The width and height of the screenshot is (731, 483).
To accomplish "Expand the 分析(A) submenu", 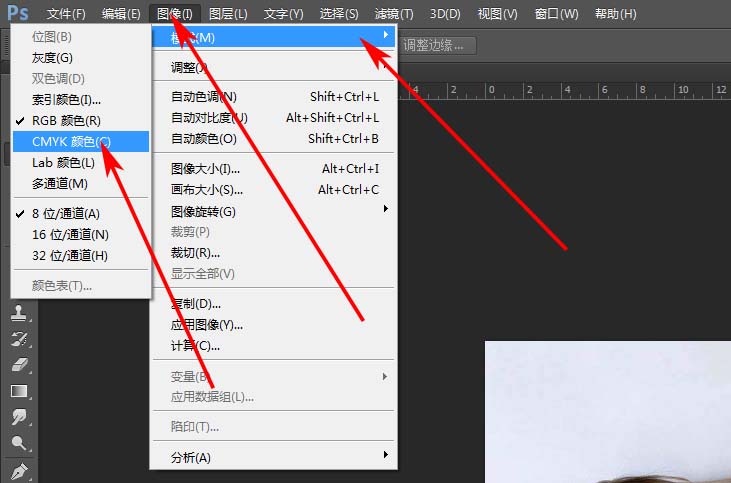I will [x=274, y=457].
